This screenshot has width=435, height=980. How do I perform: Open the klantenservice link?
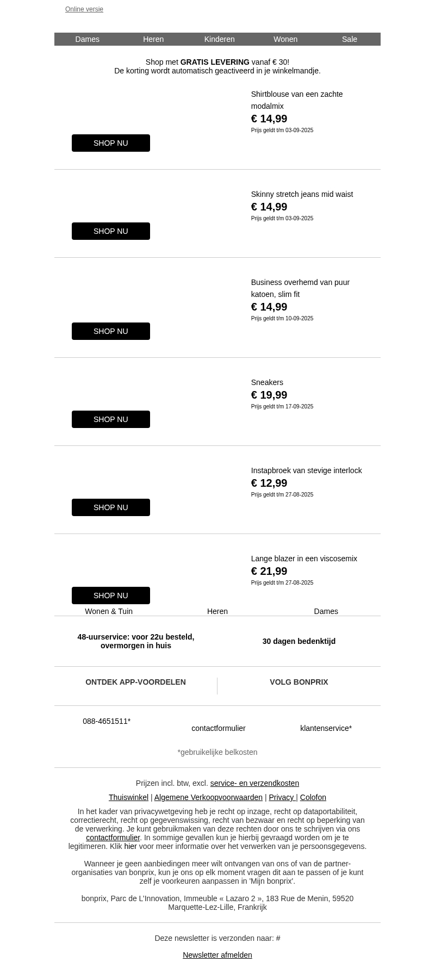(326, 728)
